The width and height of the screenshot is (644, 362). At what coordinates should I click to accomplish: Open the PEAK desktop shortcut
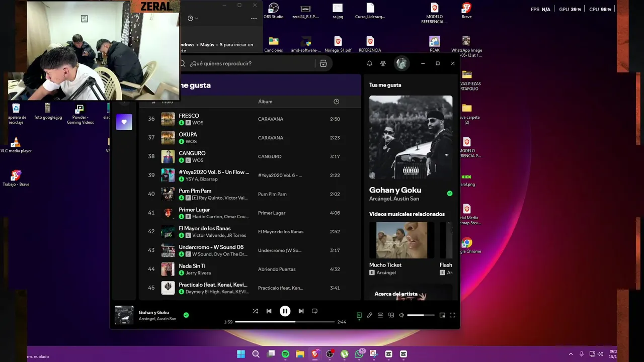pos(435,44)
